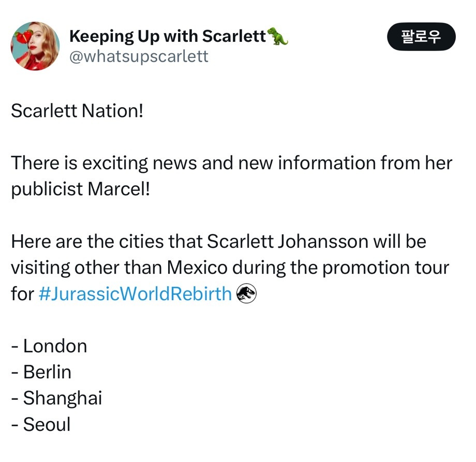Select the "Berlin" list entry
The image size is (476, 462).
pyautogui.click(x=47, y=372)
